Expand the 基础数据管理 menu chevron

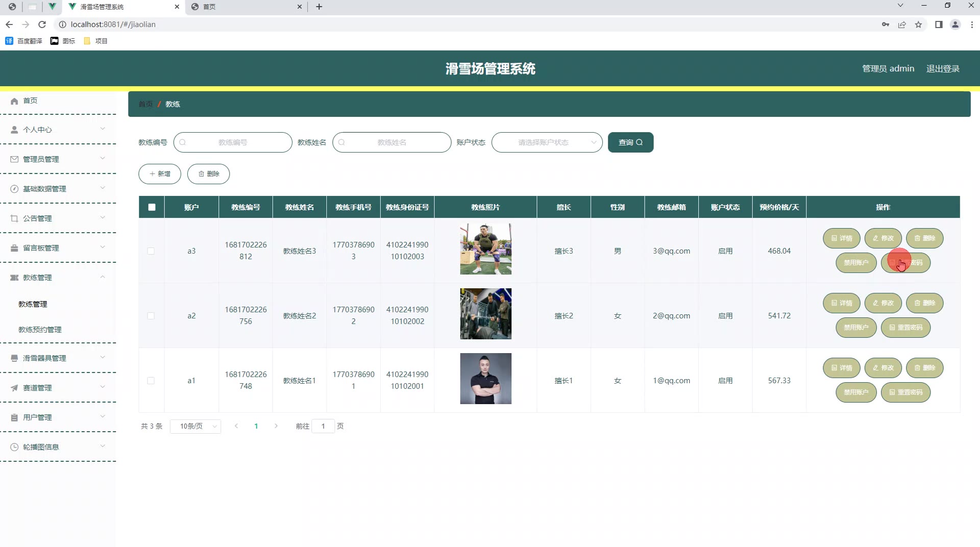point(103,188)
